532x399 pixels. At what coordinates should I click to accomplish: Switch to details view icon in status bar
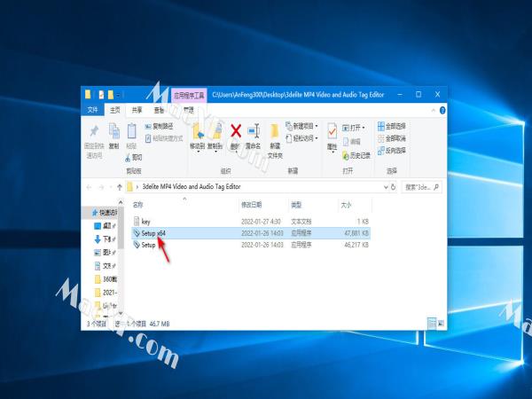pos(432,324)
